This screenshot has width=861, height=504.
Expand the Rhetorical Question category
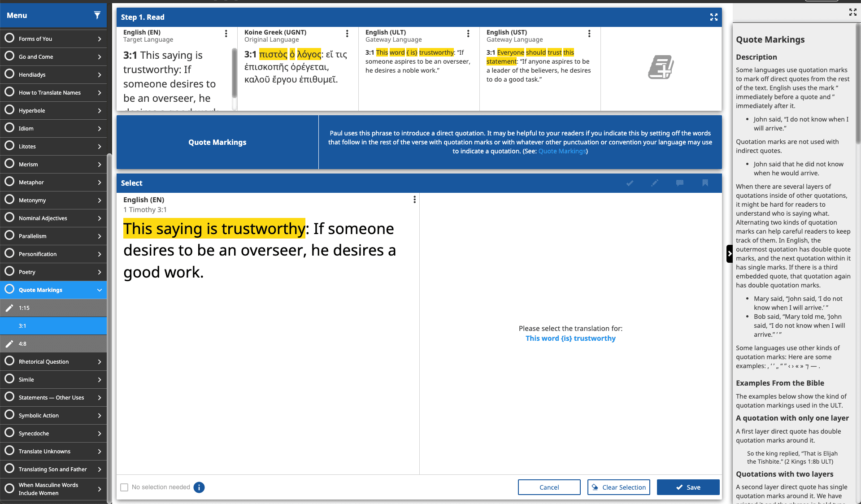click(x=99, y=361)
